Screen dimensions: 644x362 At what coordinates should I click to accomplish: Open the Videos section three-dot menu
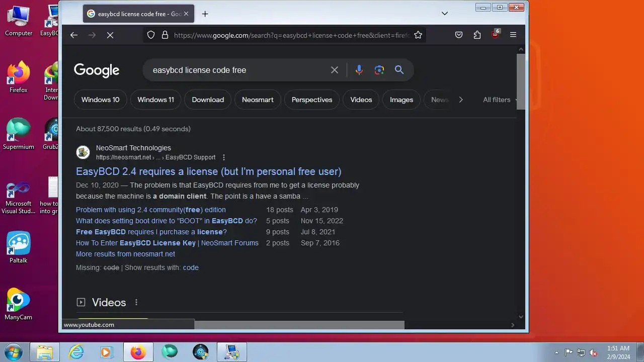[136, 302]
